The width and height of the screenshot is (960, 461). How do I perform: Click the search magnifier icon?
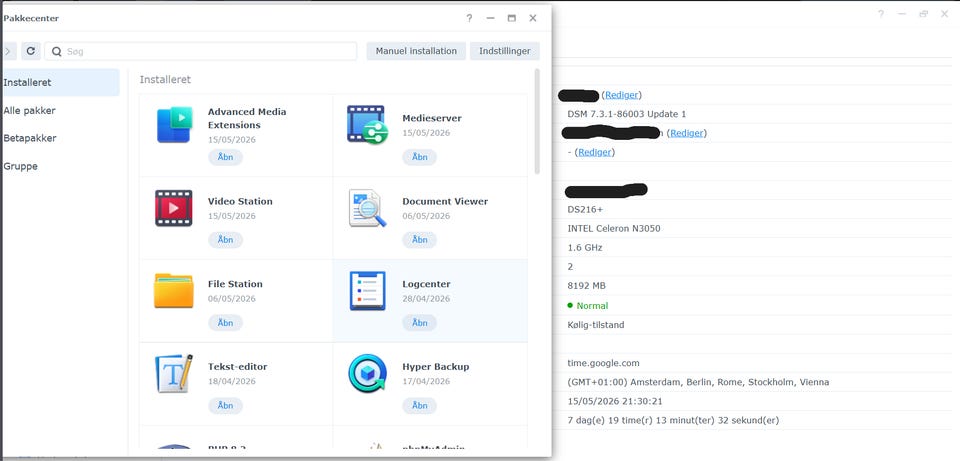pos(57,51)
